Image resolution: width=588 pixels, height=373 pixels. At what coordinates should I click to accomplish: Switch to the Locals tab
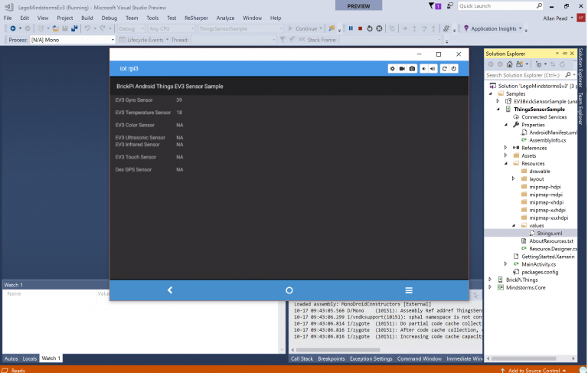pyautogui.click(x=29, y=358)
